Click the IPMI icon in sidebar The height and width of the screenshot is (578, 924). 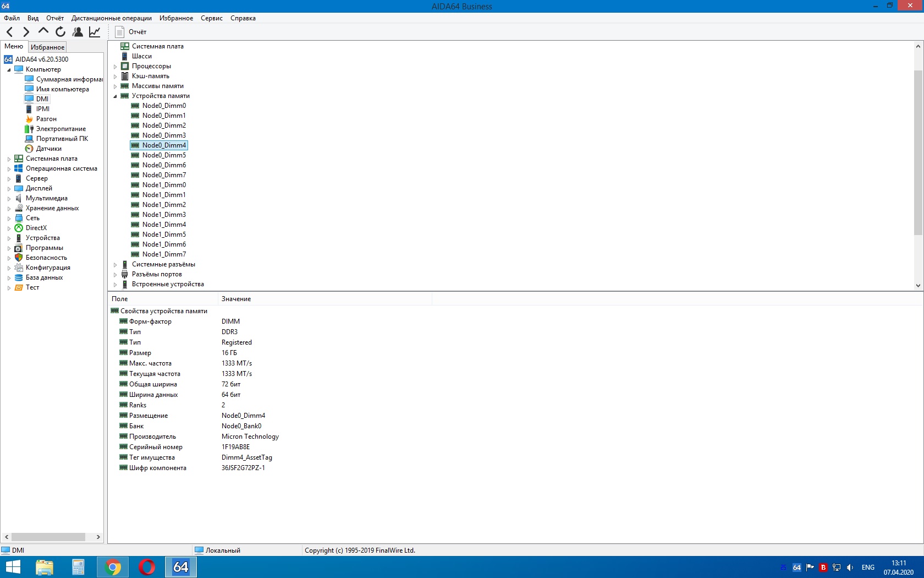pyautogui.click(x=29, y=109)
